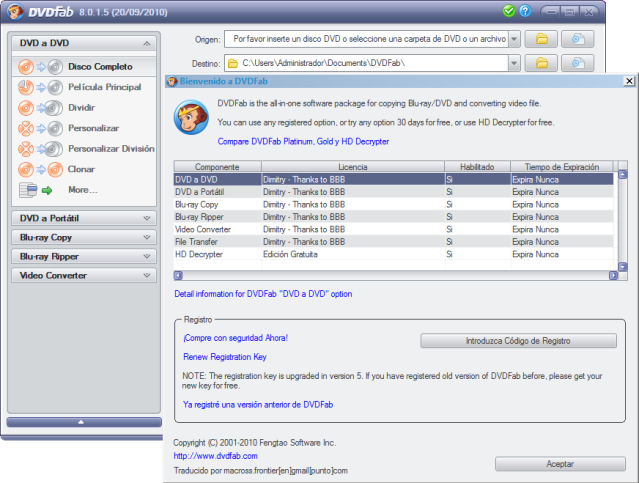Click the Origen source input field
Viewport: 639px width, 483px height.
pyautogui.click(x=366, y=39)
